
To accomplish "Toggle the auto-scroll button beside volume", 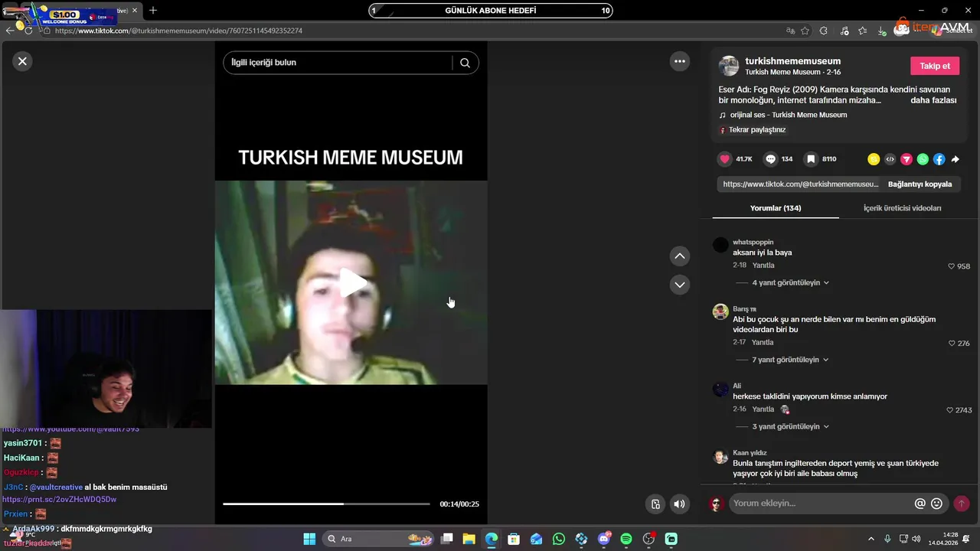I will point(655,504).
